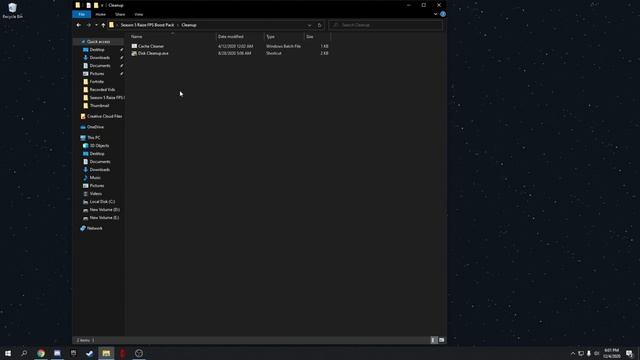Click the New folder icon in the title bar
Viewport: 640px width, 360px height.
pyautogui.click(x=96, y=5)
